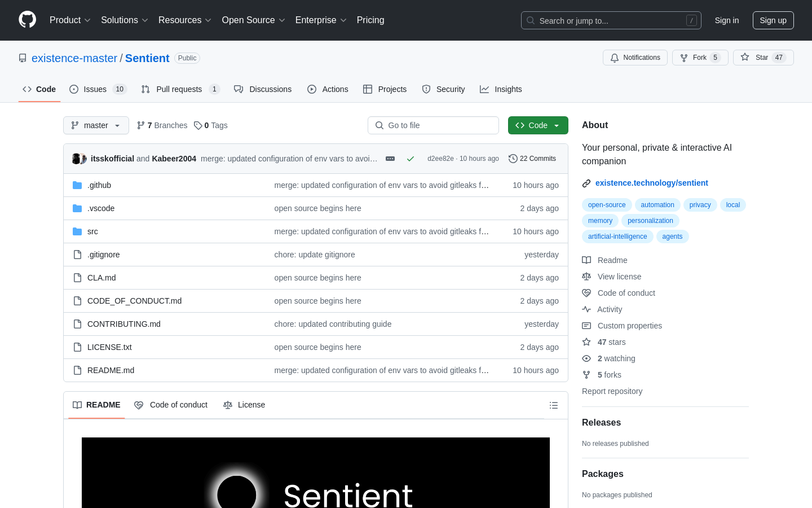
Task: Select the License tab in README panel
Action: click(244, 405)
